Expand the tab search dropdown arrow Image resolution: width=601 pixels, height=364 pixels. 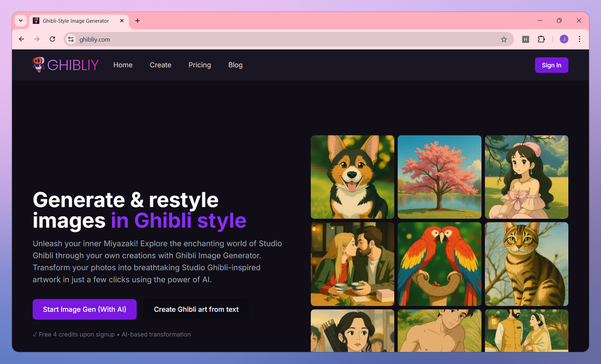click(x=21, y=21)
